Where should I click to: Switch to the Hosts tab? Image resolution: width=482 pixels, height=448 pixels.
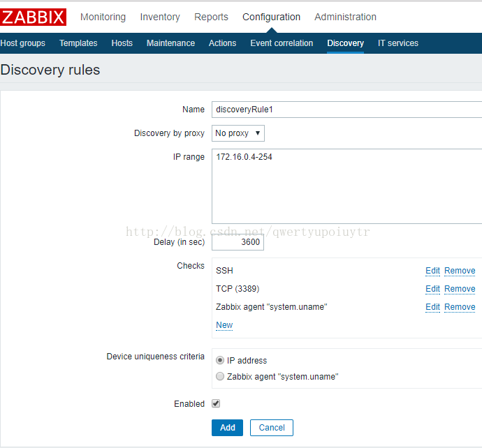click(122, 43)
